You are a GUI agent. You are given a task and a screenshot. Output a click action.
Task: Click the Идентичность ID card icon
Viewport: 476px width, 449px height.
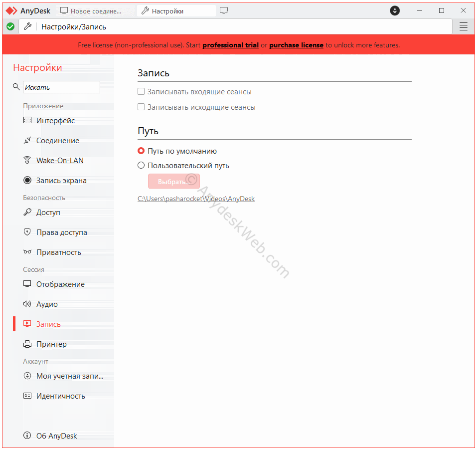27,396
